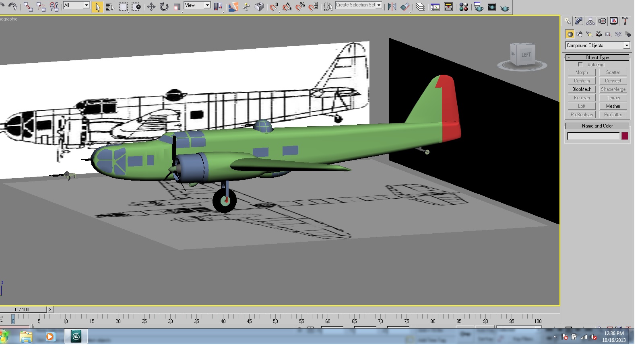Image resolution: width=644 pixels, height=362 pixels.
Task: Switch to the Utilities hammer tab
Action: click(625, 21)
